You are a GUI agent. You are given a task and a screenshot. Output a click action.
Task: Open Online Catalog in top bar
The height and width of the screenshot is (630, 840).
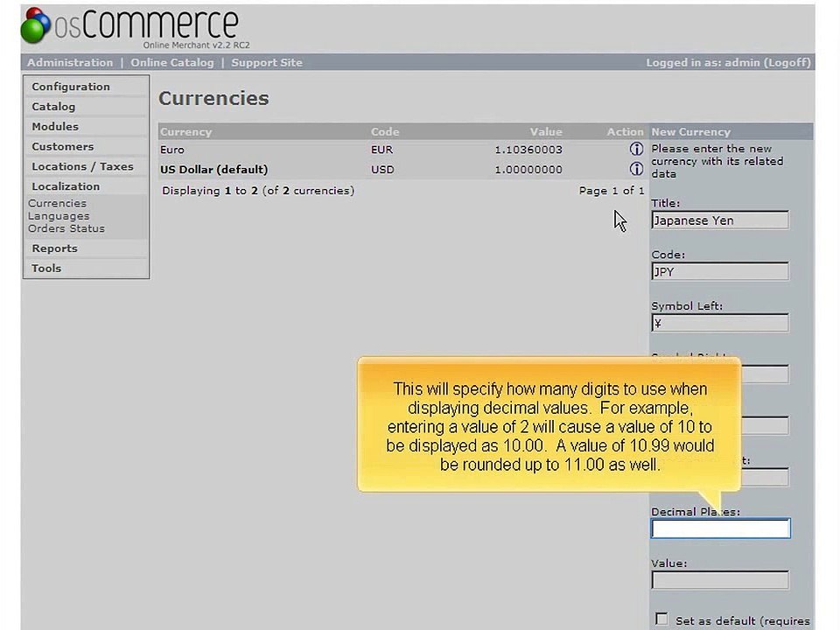[172, 62]
